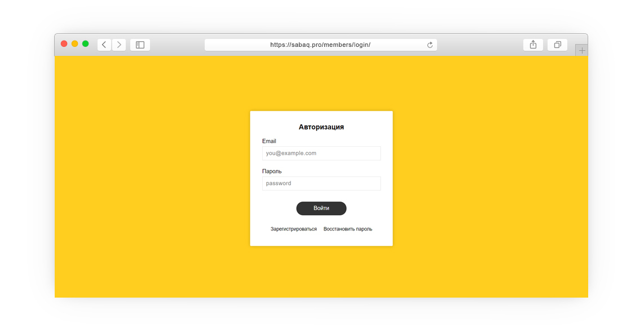Go forward with the browser forward arrow

click(119, 45)
